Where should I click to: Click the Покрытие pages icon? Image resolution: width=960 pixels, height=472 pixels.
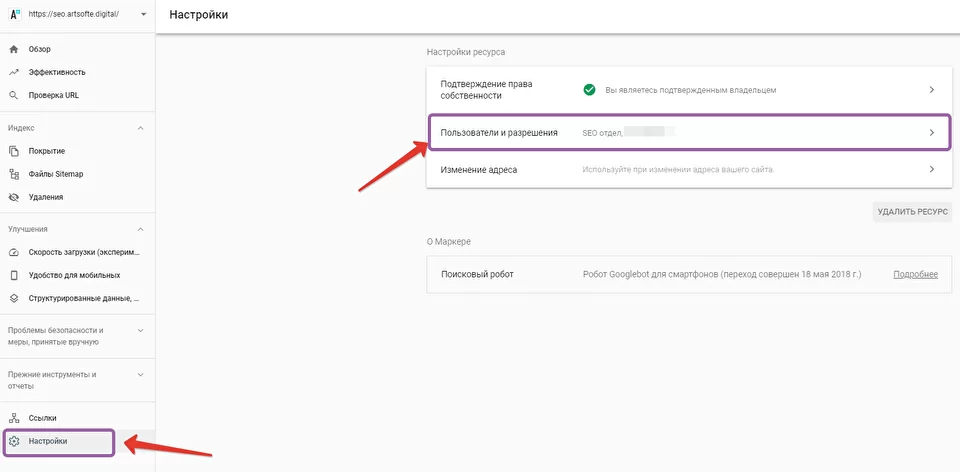point(15,151)
